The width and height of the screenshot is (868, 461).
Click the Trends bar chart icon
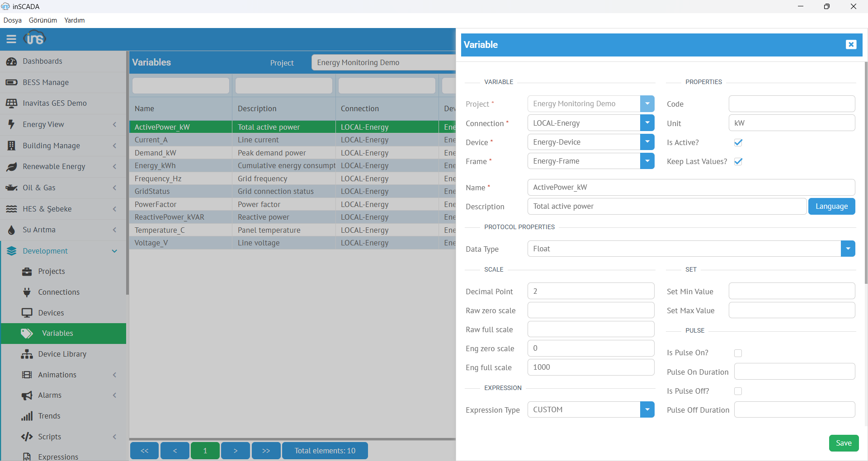click(27, 416)
